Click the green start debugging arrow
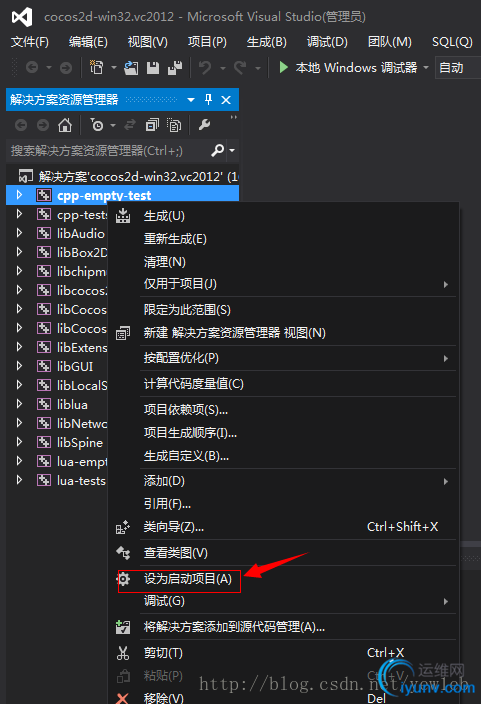This screenshot has height=704, width=481. coord(283,68)
